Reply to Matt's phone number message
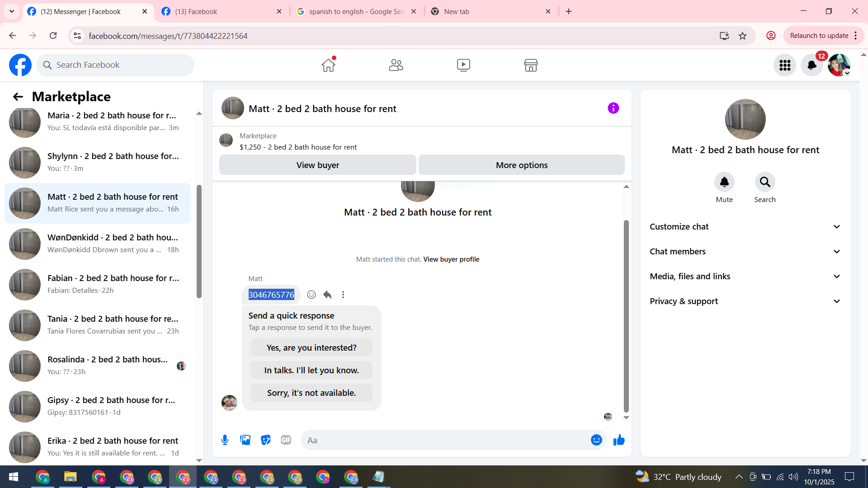The image size is (868, 488). 327,295
